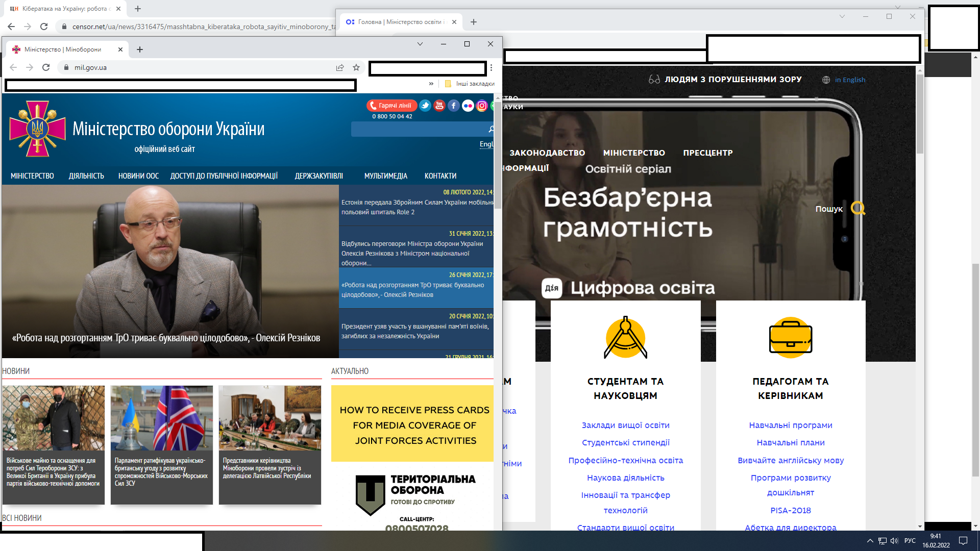Image resolution: width=980 pixels, height=551 pixels.
Task: Open the КОНТАКТИ menu item
Action: 440,176
